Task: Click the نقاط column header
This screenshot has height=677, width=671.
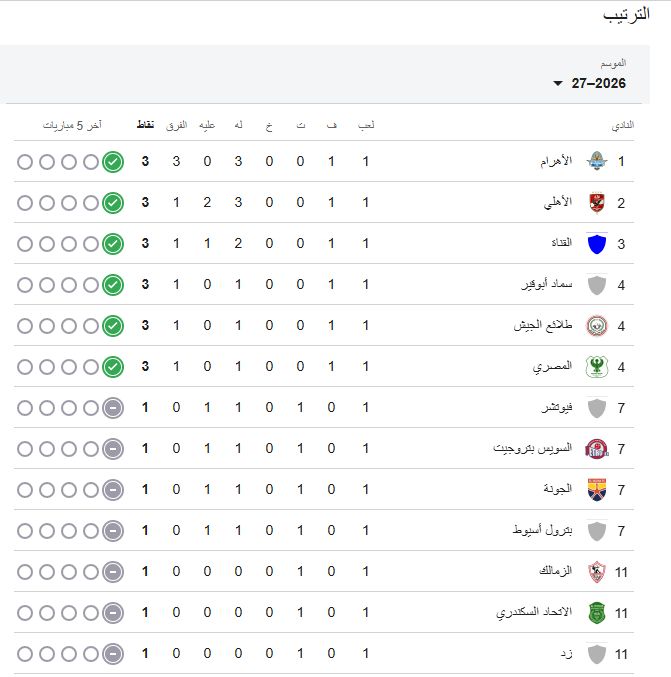Action: [146, 125]
